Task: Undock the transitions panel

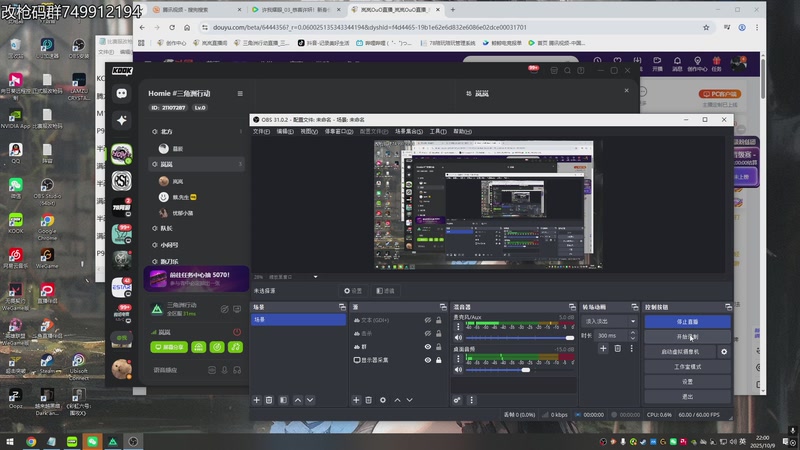Action: pos(635,307)
